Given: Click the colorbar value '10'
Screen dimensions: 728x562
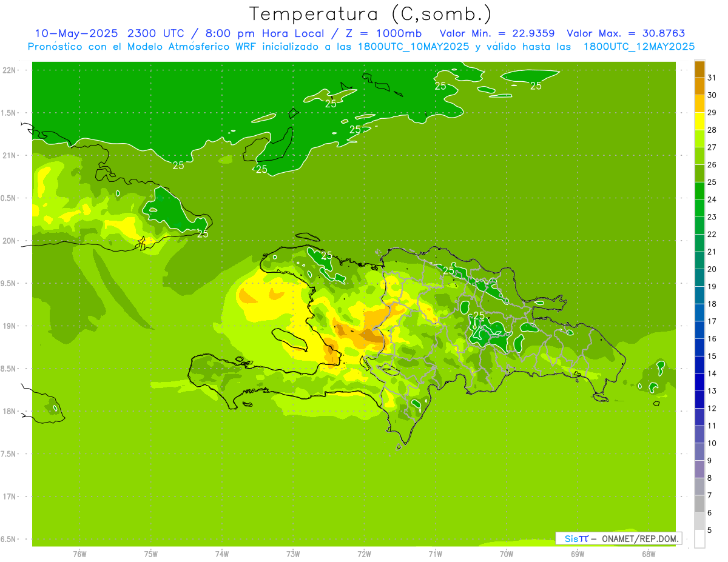Looking at the screenshot, I should [712, 443].
